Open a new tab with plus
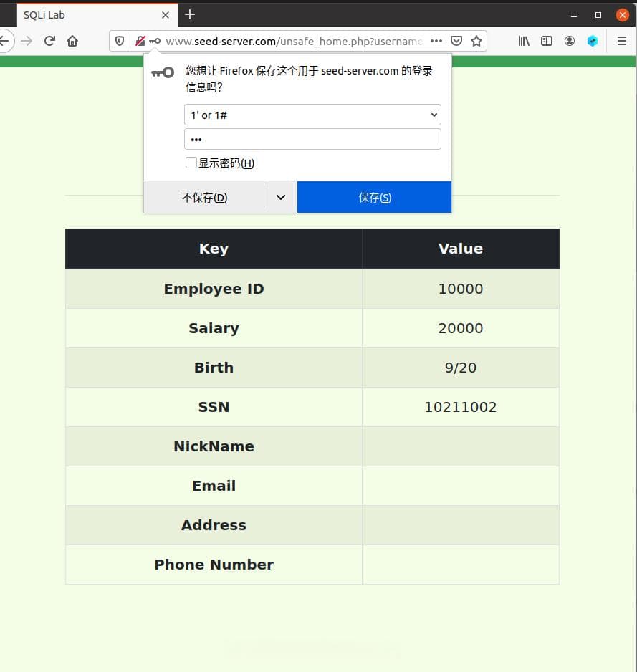 tap(190, 14)
